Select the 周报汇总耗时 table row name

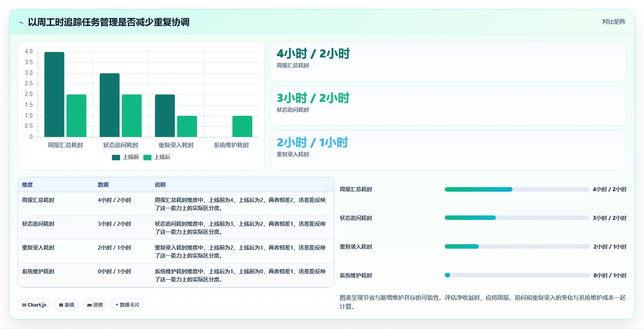(38, 200)
